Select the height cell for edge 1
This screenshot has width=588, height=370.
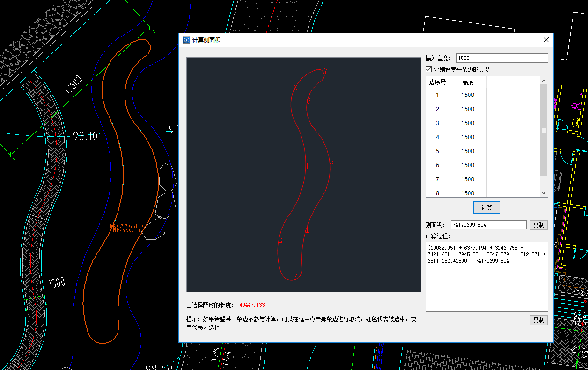tap(468, 95)
